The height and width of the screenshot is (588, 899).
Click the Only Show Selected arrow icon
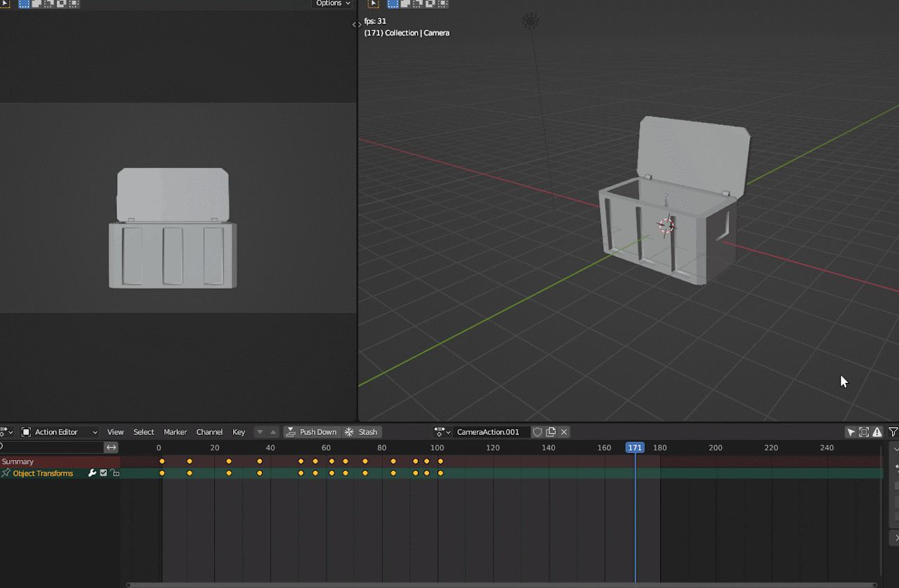pyautogui.click(x=851, y=432)
